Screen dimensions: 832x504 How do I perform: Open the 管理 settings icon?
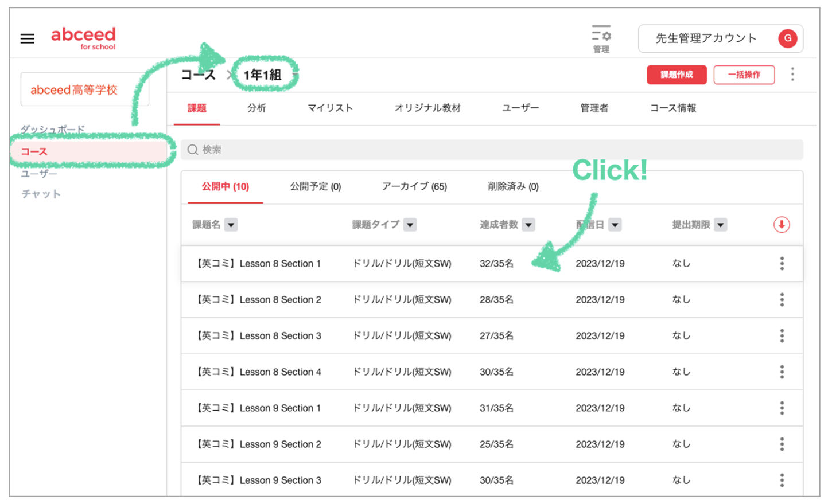[601, 38]
